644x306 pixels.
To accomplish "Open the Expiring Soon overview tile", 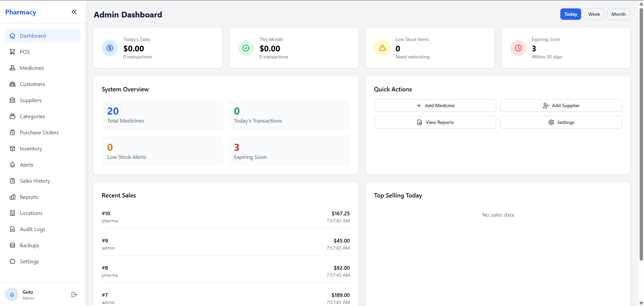I will [289, 151].
